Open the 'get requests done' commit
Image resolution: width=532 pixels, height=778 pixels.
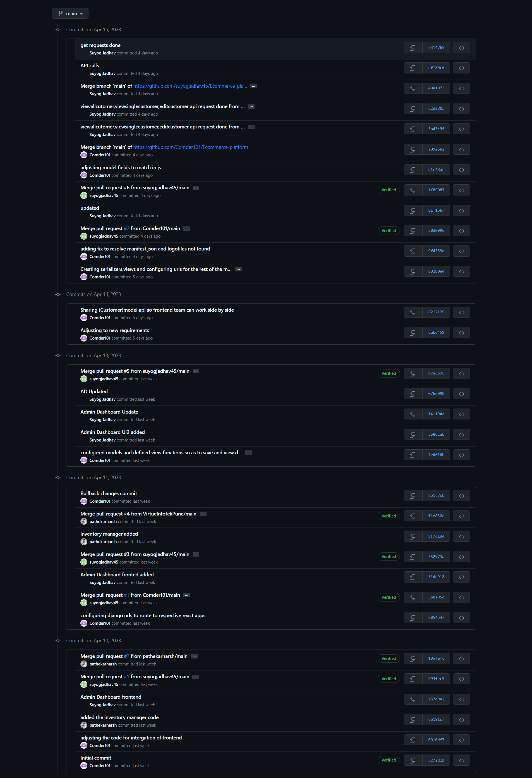(x=100, y=45)
